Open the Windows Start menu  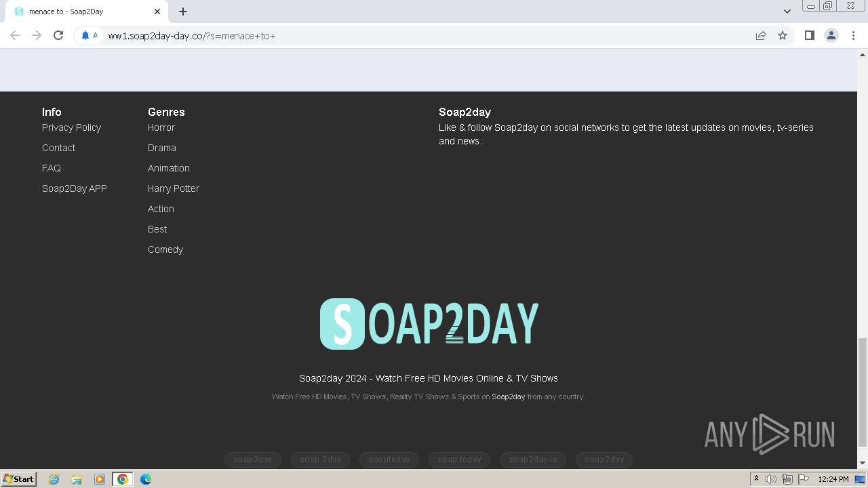click(19, 479)
